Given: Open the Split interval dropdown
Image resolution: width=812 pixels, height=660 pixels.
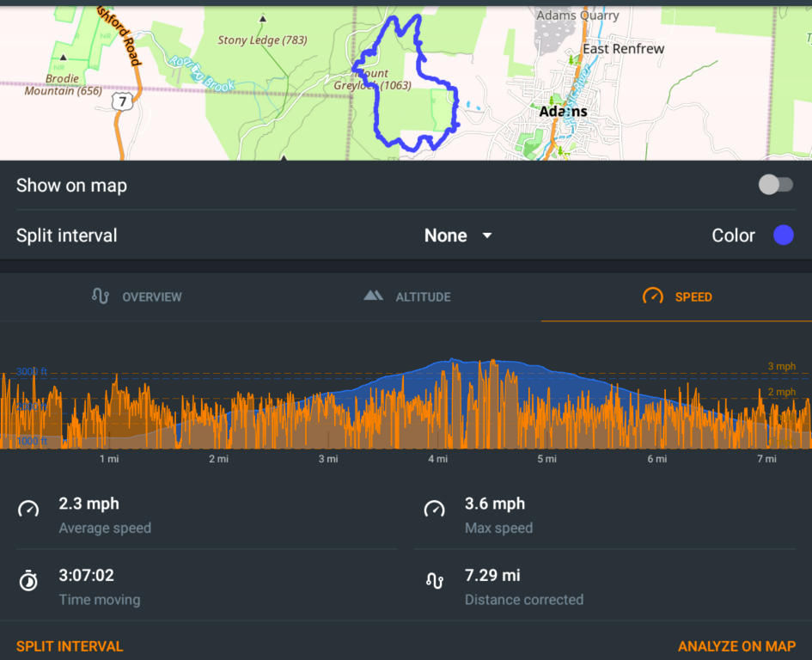Looking at the screenshot, I should pos(458,235).
